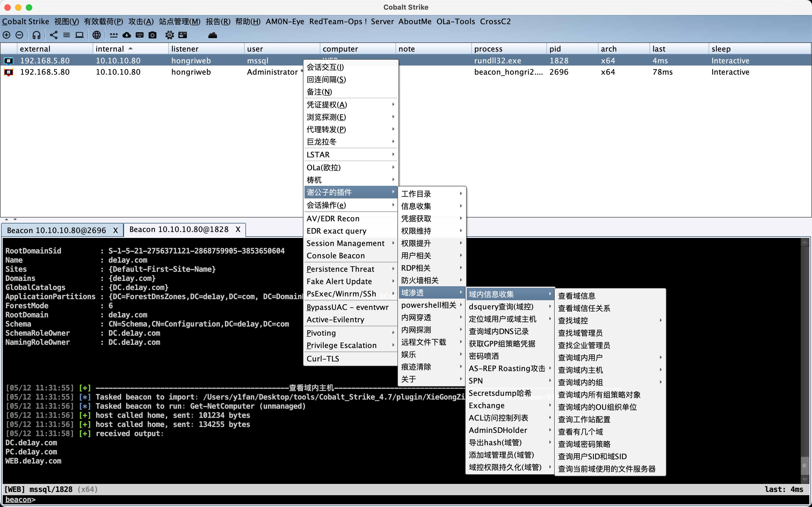Click the gear settings toolbar icon
The image size is (812, 507).
coord(170,35)
